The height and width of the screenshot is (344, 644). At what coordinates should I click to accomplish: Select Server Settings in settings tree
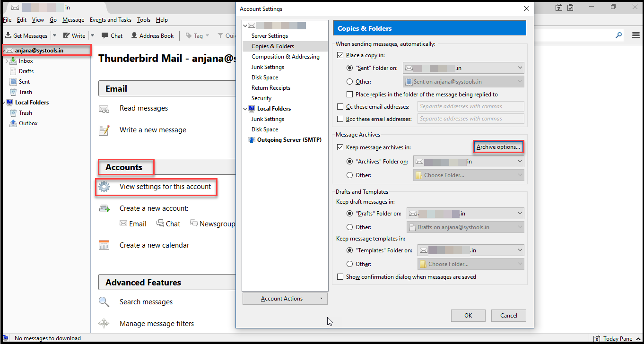(270, 36)
